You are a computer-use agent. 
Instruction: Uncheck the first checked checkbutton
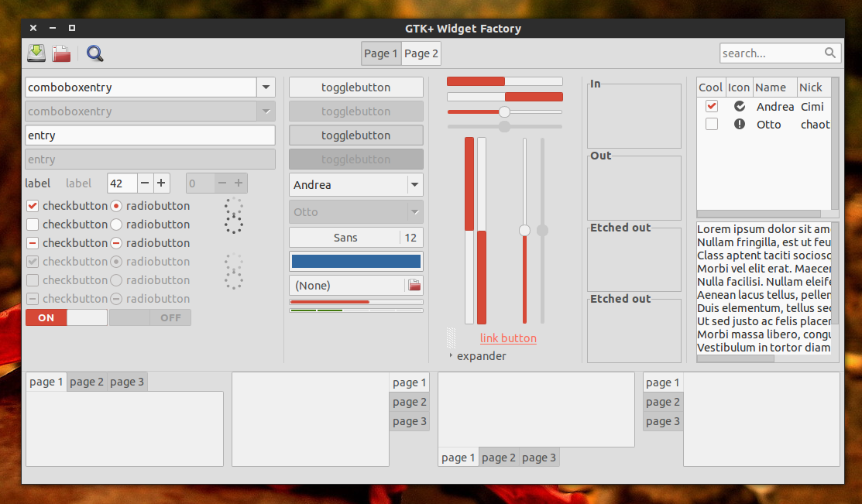[x=33, y=205]
